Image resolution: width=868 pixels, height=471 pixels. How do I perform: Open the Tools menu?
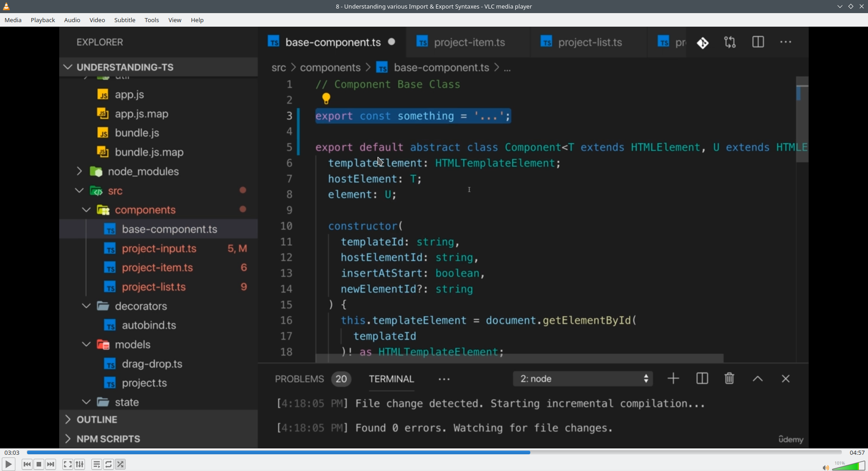coord(152,20)
